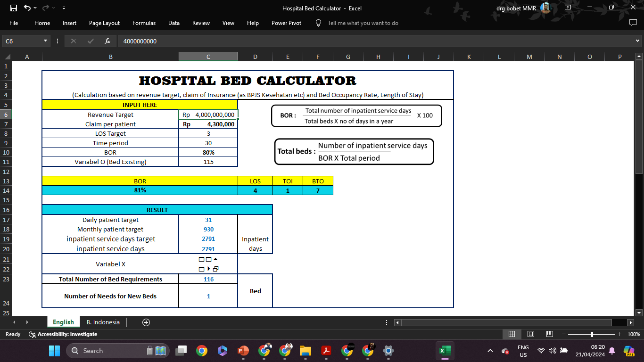This screenshot has height=362, width=644.
Task: Switch to Normal view
Action: point(512,334)
